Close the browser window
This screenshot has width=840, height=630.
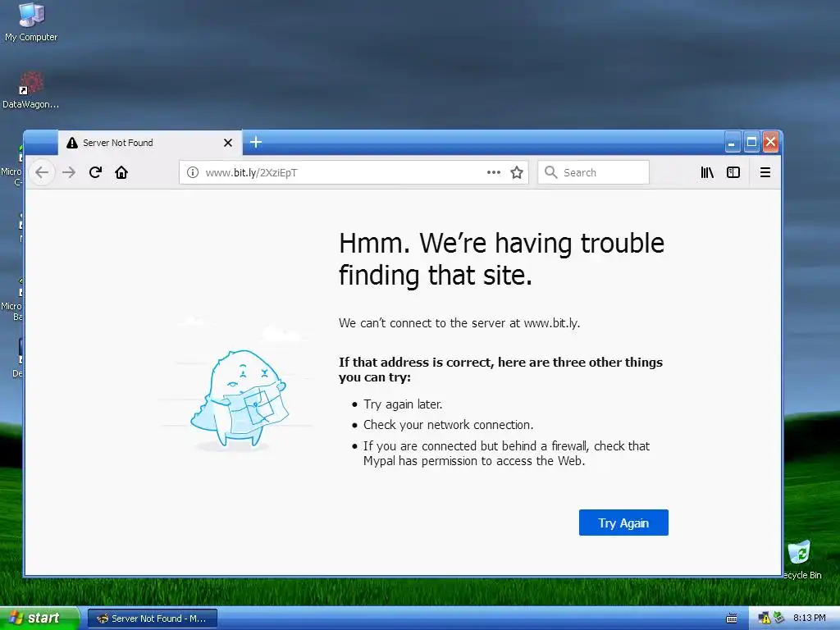(770, 142)
